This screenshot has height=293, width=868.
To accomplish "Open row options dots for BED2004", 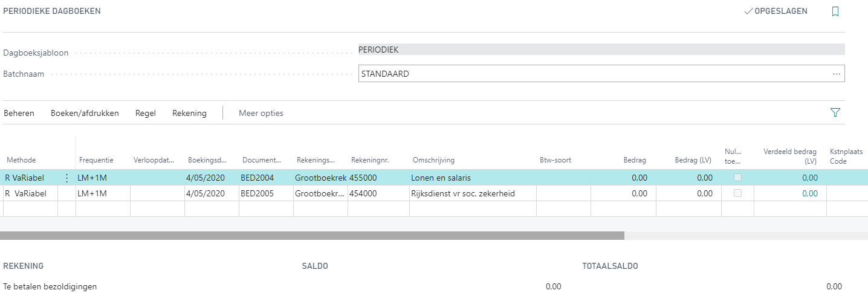I will 66,178.
